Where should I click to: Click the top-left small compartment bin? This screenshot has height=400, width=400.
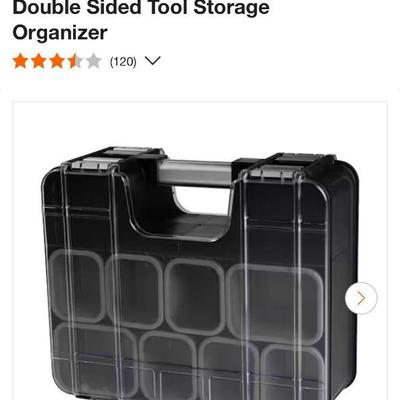click(x=77, y=286)
